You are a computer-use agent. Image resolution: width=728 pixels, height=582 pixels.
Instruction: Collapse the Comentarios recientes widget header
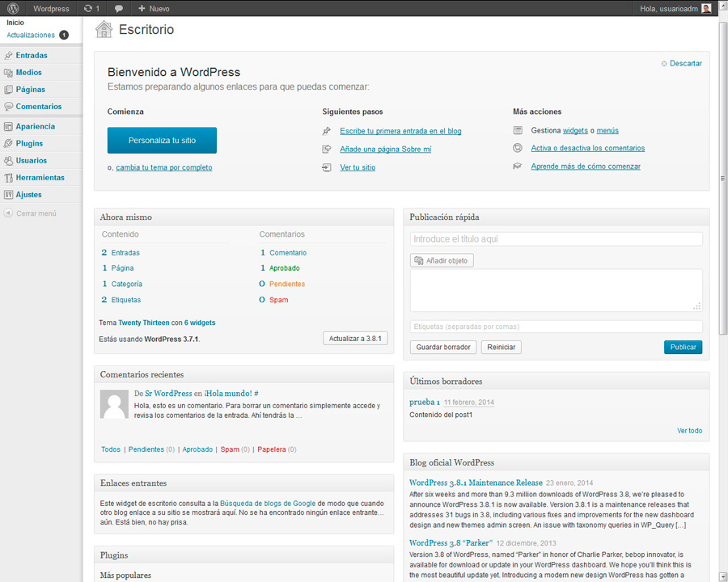pyautogui.click(x=243, y=374)
